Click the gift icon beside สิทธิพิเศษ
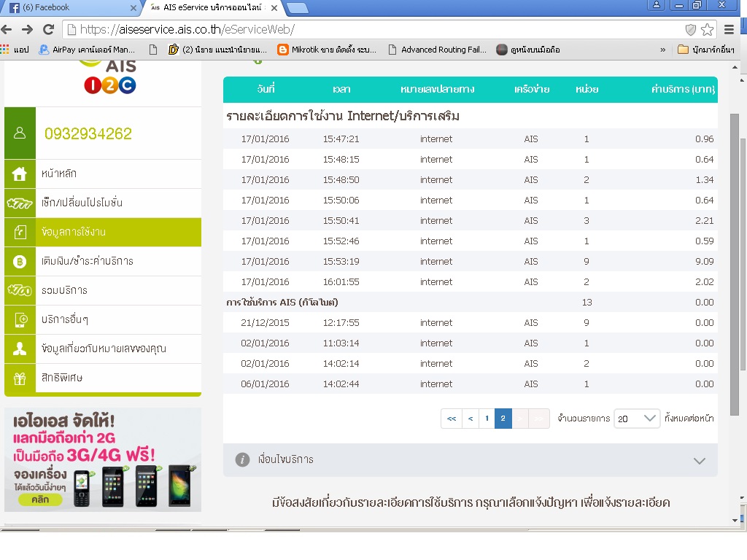This screenshot has width=747, height=560. (x=20, y=378)
